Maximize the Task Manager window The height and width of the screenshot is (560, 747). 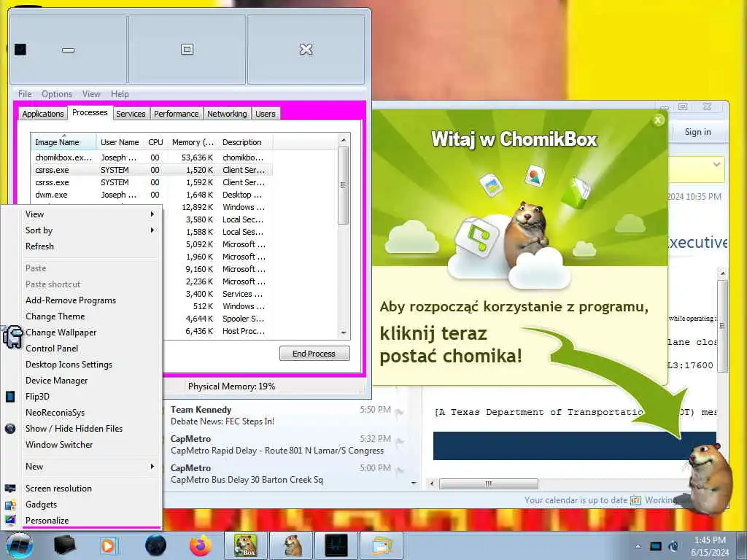click(187, 50)
